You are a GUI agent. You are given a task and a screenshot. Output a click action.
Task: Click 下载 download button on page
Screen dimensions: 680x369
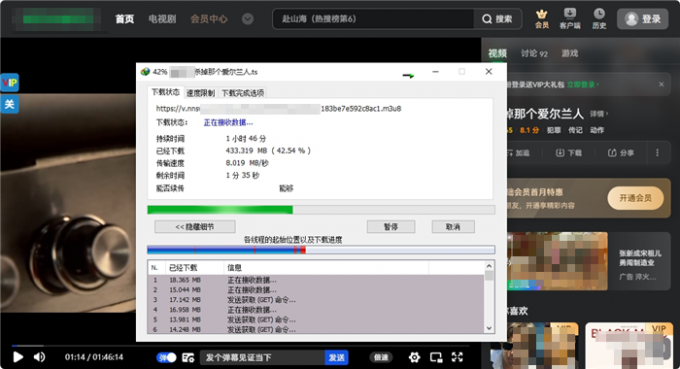569,153
